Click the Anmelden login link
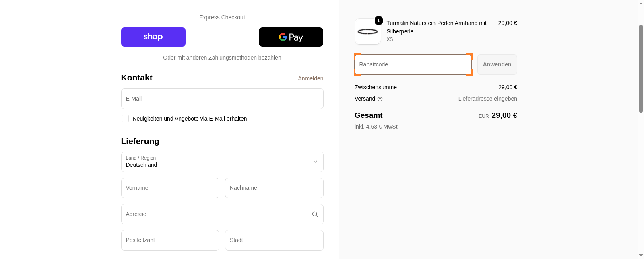The height and width of the screenshot is (259, 644). tap(310, 78)
